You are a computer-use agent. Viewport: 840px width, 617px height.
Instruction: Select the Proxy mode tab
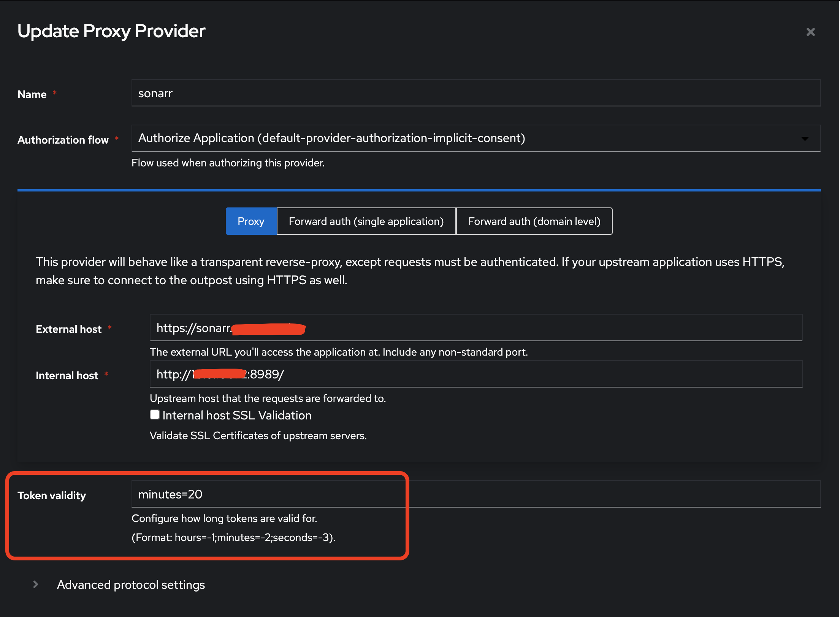[251, 221]
